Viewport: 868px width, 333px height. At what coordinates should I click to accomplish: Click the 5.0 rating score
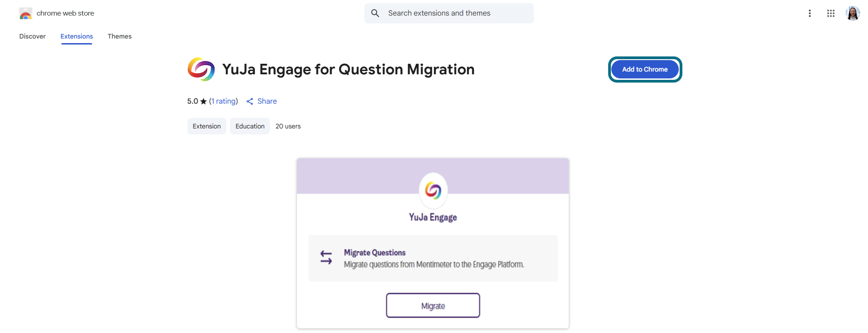coord(192,101)
